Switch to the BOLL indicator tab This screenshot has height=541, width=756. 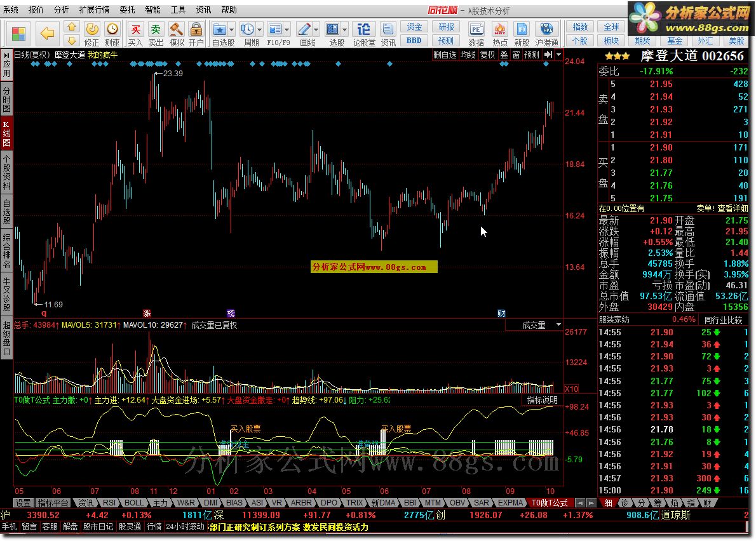[134, 502]
